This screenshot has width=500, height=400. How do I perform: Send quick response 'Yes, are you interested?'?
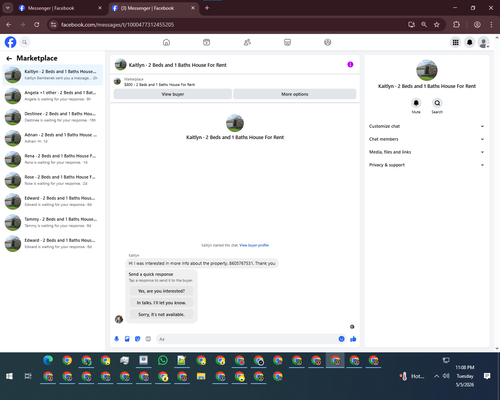tap(161, 291)
